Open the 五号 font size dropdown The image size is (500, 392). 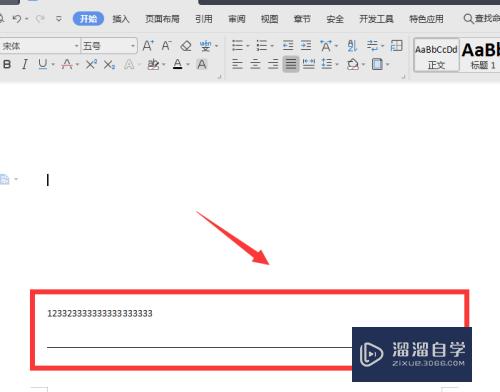[133, 46]
